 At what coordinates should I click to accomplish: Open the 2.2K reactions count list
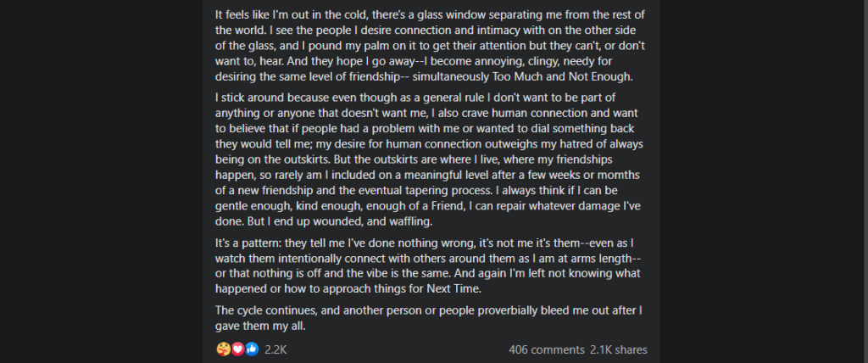point(275,349)
